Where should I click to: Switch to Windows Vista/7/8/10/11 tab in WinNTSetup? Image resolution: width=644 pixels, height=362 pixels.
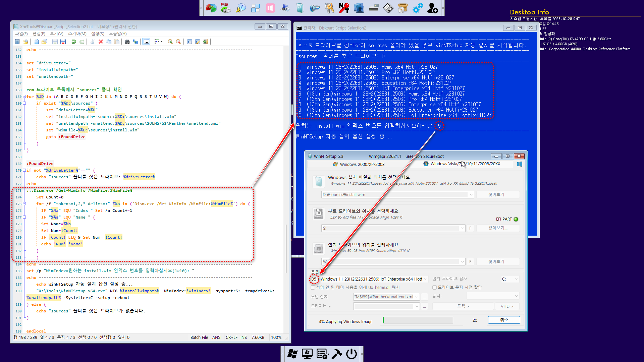pos(462,164)
